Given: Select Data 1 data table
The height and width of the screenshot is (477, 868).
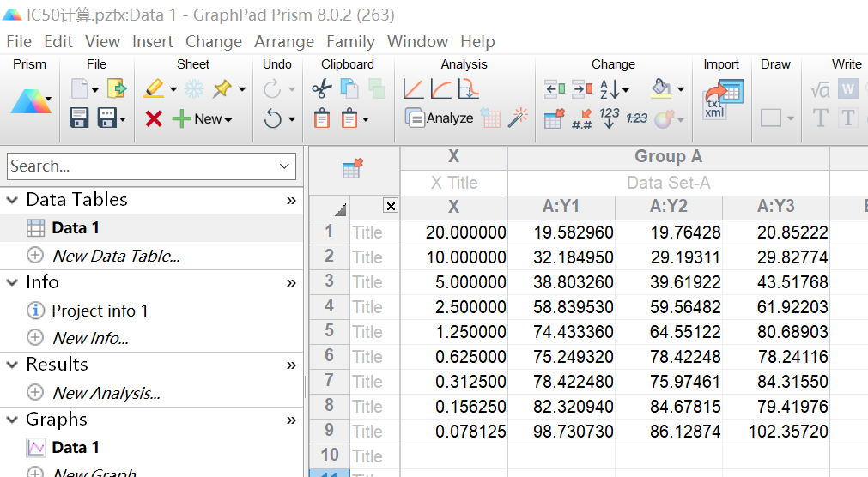Looking at the screenshot, I should point(76,227).
